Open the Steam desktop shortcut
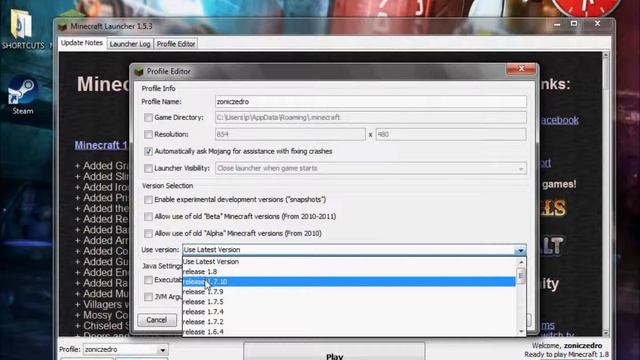Viewport: 640px width, 360px height. tap(22, 96)
